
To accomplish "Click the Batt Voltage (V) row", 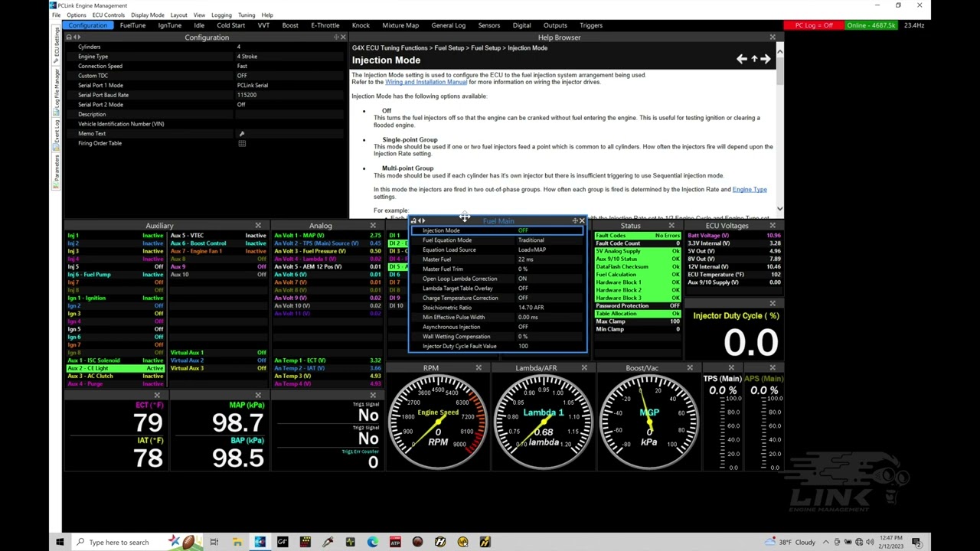I will [734, 236].
